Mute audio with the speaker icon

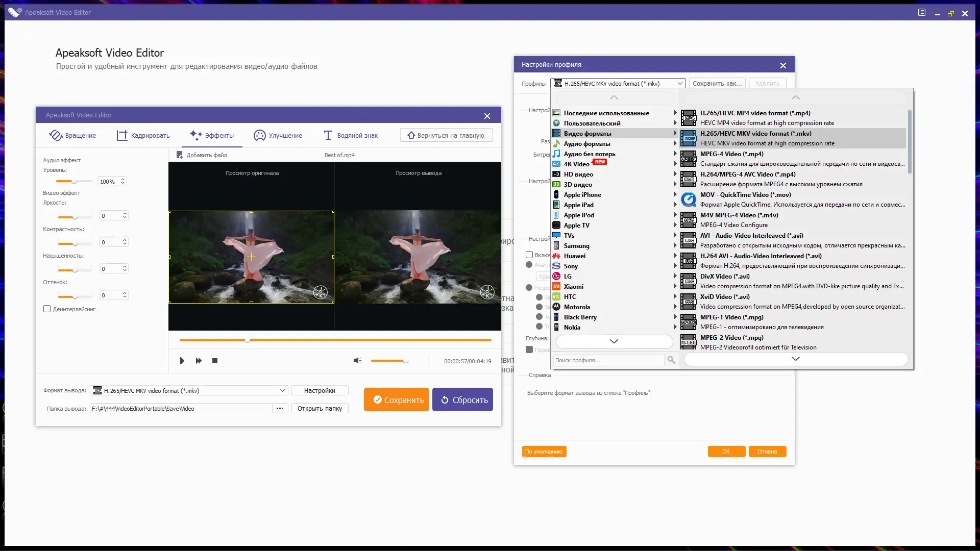click(x=357, y=361)
